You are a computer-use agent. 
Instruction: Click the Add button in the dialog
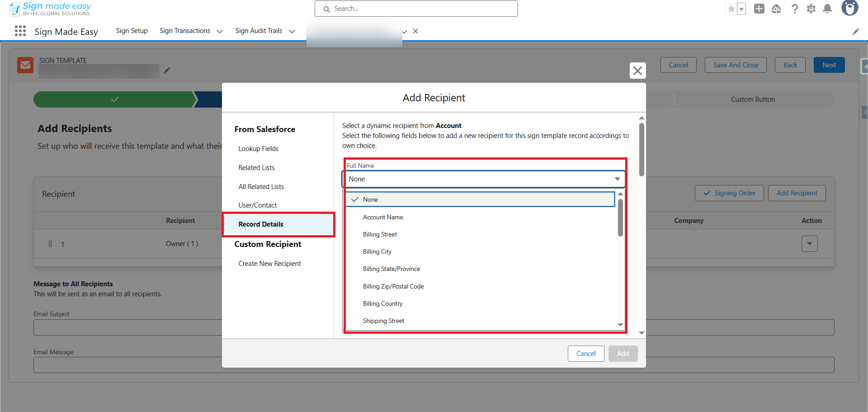click(623, 354)
